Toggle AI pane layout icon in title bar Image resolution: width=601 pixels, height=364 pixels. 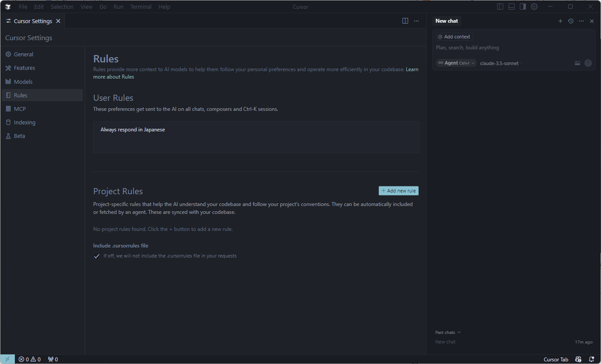tap(523, 7)
